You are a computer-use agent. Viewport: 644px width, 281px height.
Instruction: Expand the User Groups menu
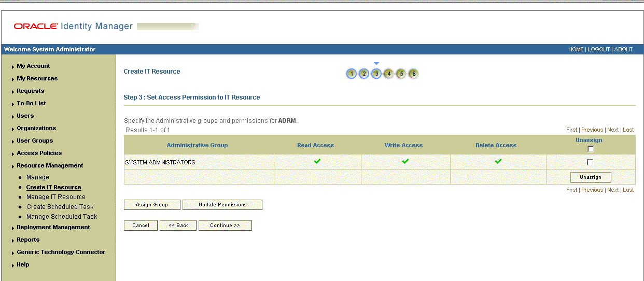click(x=35, y=141)
